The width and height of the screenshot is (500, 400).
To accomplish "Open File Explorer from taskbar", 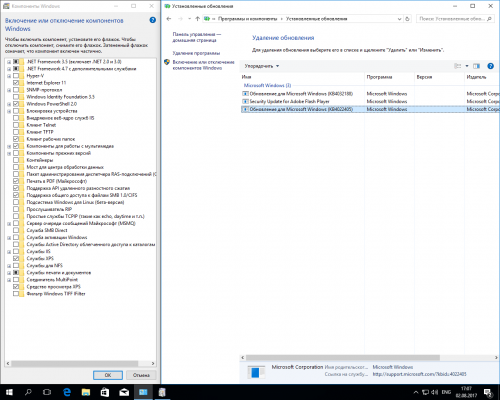I will (x=86, y=392).
